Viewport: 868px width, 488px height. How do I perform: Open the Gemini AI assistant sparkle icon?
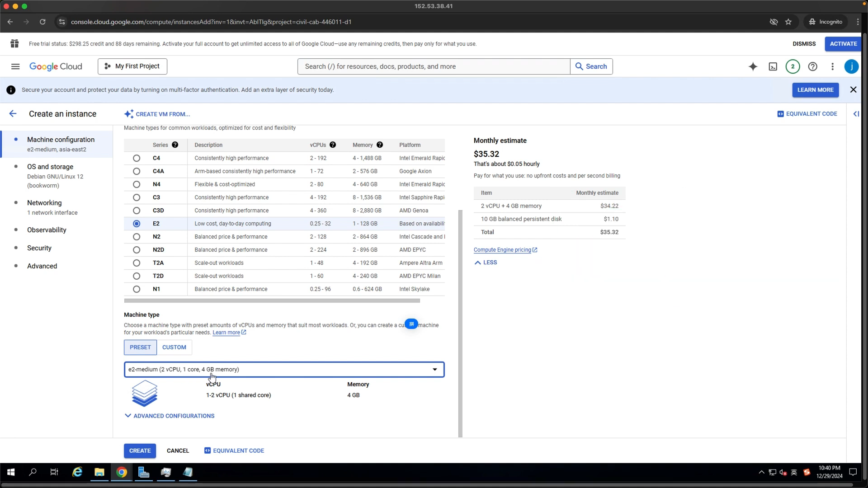753,66
